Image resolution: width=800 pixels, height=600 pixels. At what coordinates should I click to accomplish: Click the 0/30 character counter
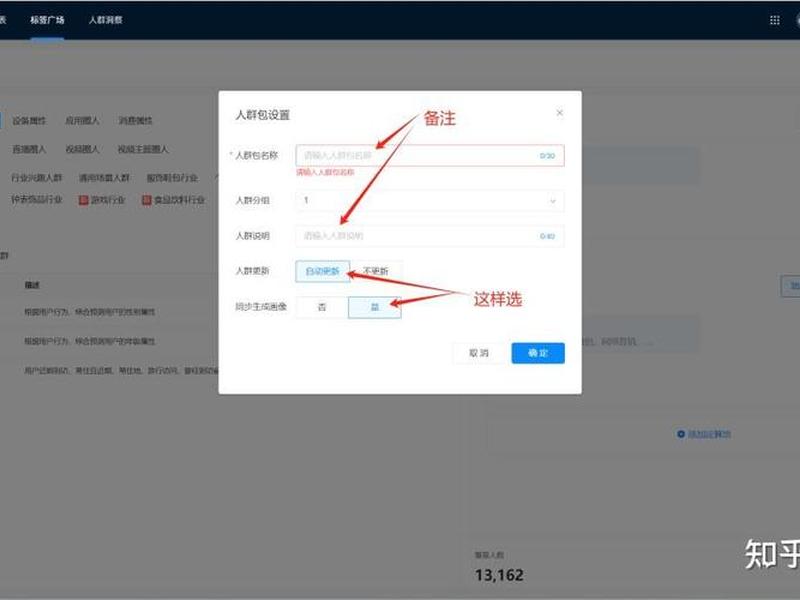pos(547,156)
